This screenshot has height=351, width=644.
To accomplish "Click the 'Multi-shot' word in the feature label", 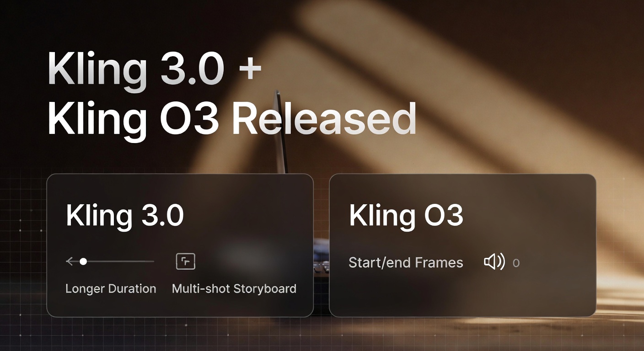I will coord(201,289).
